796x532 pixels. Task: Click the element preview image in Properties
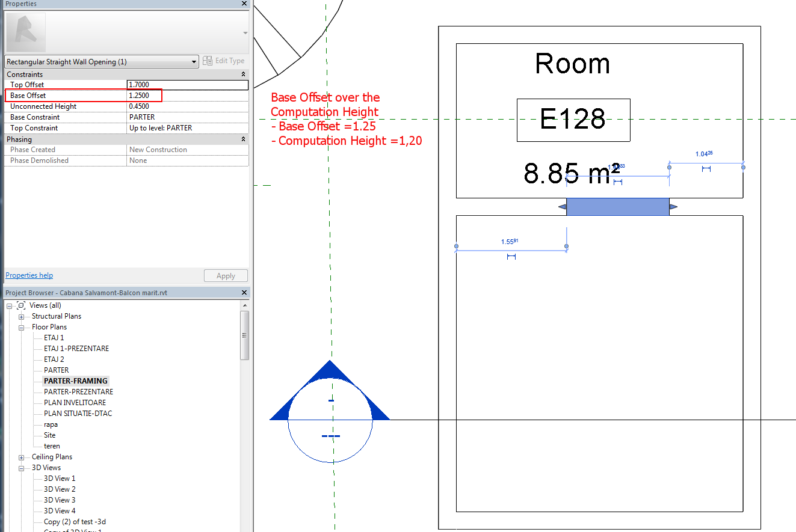(25, 31)
